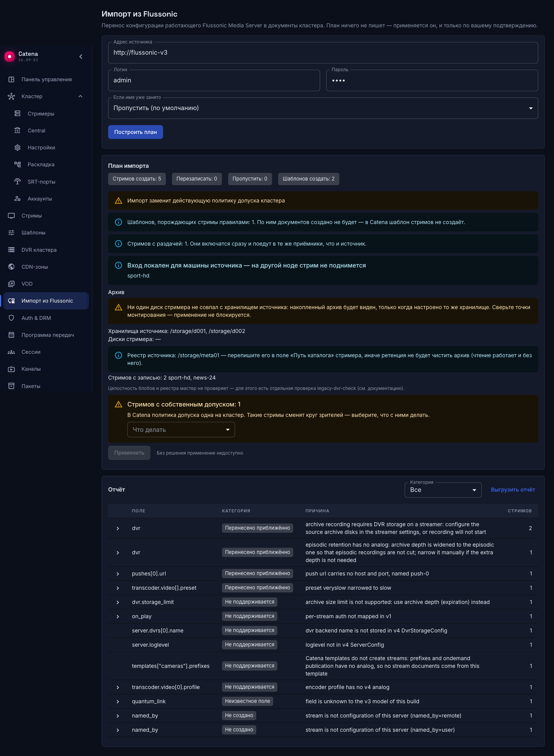Image resolution: width=554 pixels, height=756 pixels.
Task: Click the warning icon next to Стримов с собственным допуском
Action: 118,404
